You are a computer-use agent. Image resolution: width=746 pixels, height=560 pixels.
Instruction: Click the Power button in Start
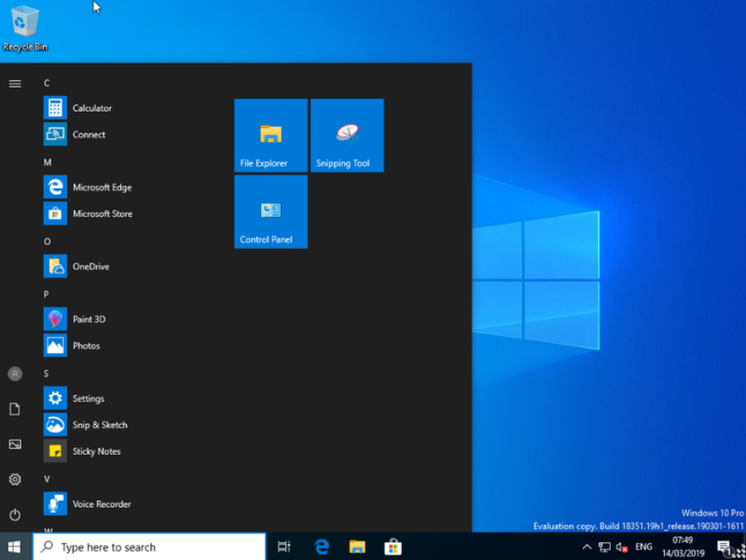click(x=15, y=514)
